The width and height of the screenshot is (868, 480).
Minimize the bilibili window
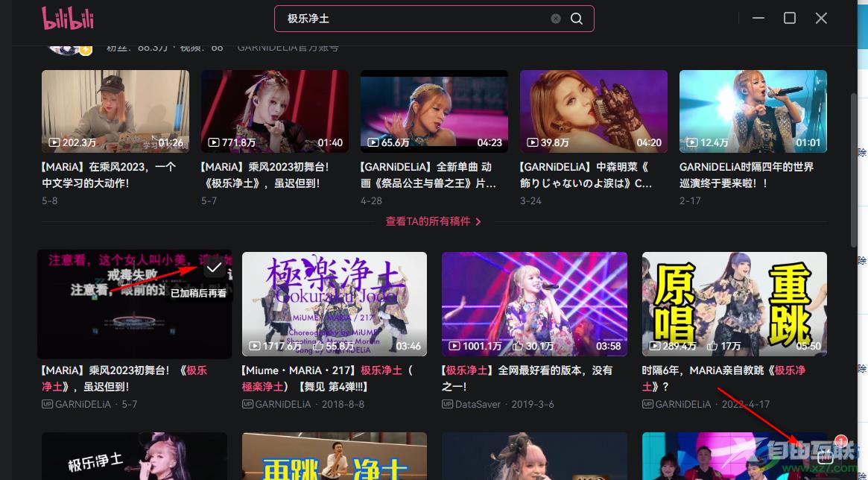pyautogui.click(x=758, y=18)
